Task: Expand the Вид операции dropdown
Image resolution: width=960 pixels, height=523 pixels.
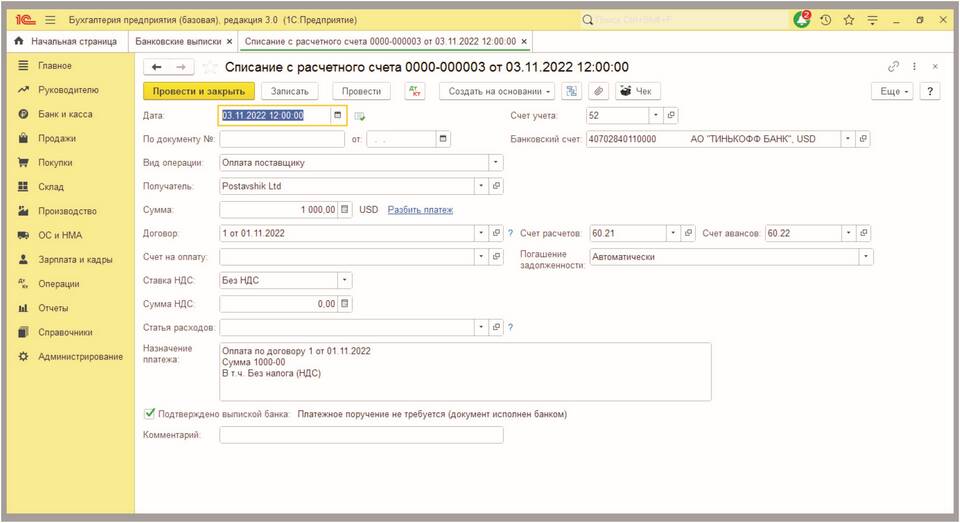Action: tap(496, 162)
